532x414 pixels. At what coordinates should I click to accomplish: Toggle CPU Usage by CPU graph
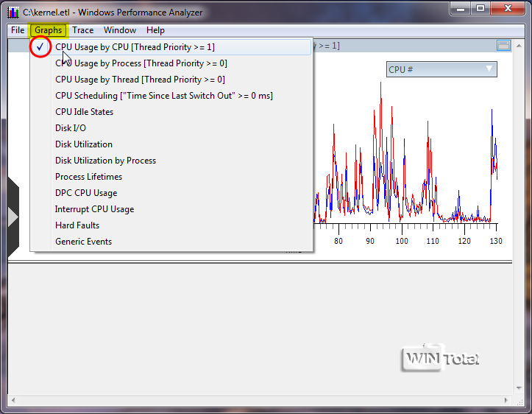tap(171, 47)
